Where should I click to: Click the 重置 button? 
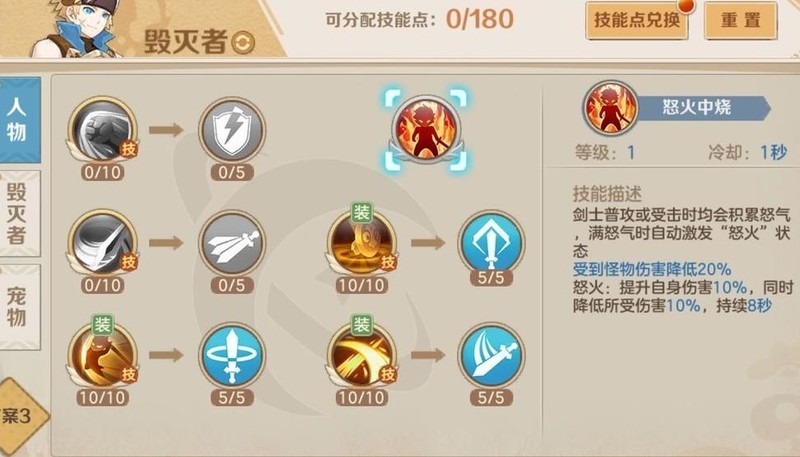(x=741, y=20)
